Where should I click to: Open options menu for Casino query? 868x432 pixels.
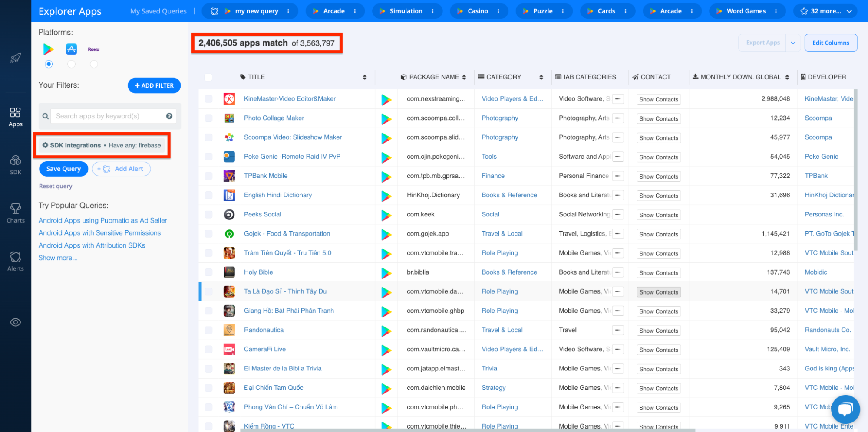click(498, 11)
